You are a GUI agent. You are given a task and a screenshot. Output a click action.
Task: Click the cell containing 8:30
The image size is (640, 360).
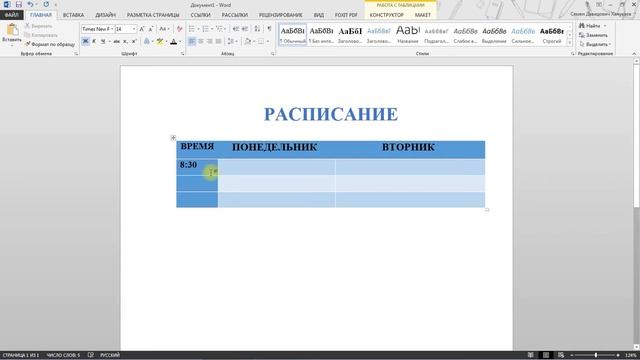click(x=197, y=167)
